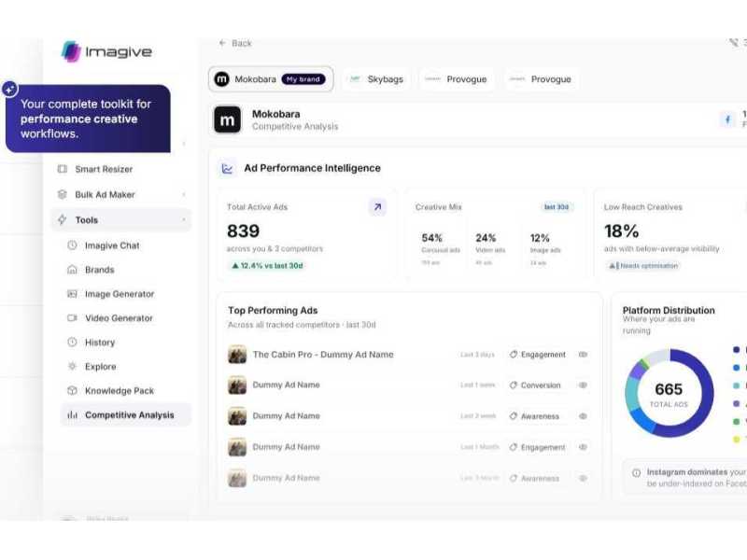Viewport: 747px width, 560px height.
Task: Click the Back arrow icon
Action: click(x=222, y=43)
